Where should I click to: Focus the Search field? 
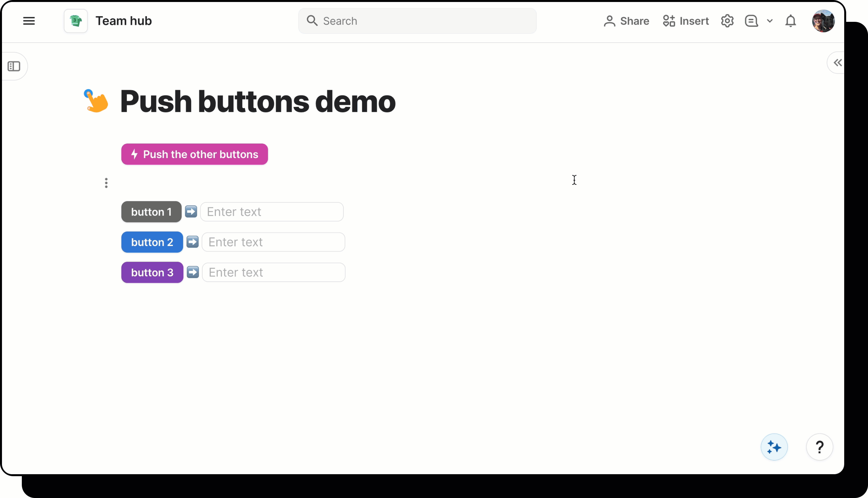click(417, 21)
